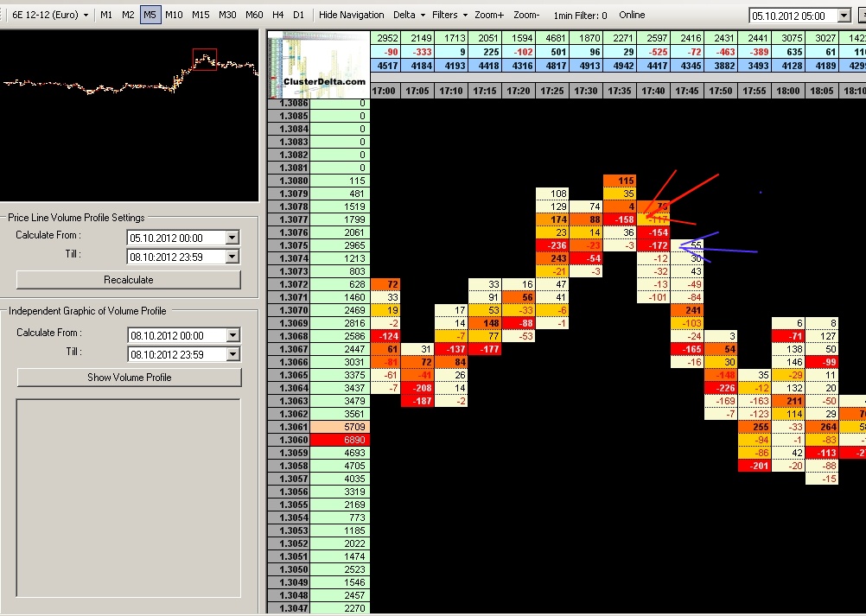Click the -177 cluster cell

tap(485, 349)
